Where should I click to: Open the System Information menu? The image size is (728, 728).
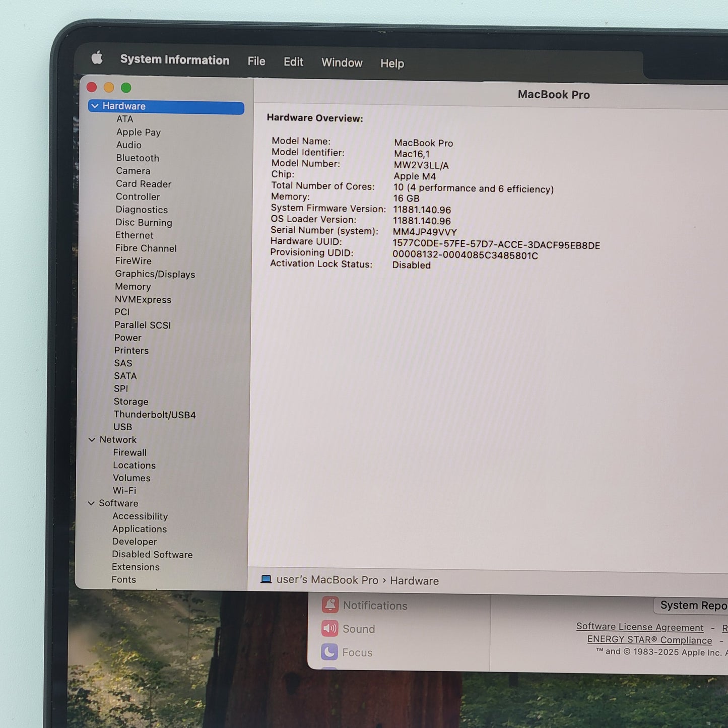[x=175, y=59]
